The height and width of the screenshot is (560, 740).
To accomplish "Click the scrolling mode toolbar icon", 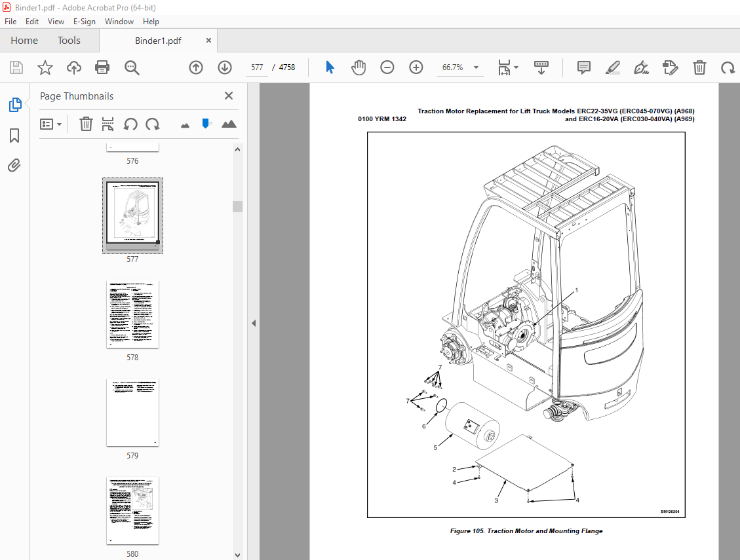I will [541, 67].
